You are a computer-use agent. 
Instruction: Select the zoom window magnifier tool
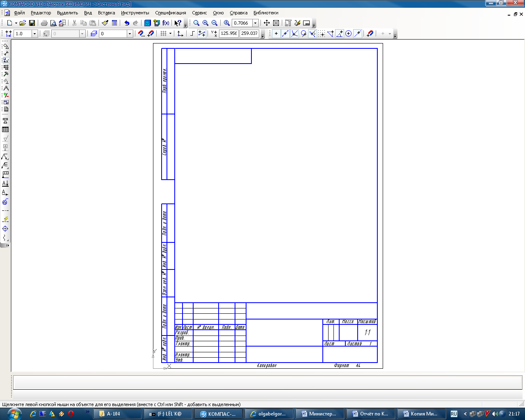point(196,23)
